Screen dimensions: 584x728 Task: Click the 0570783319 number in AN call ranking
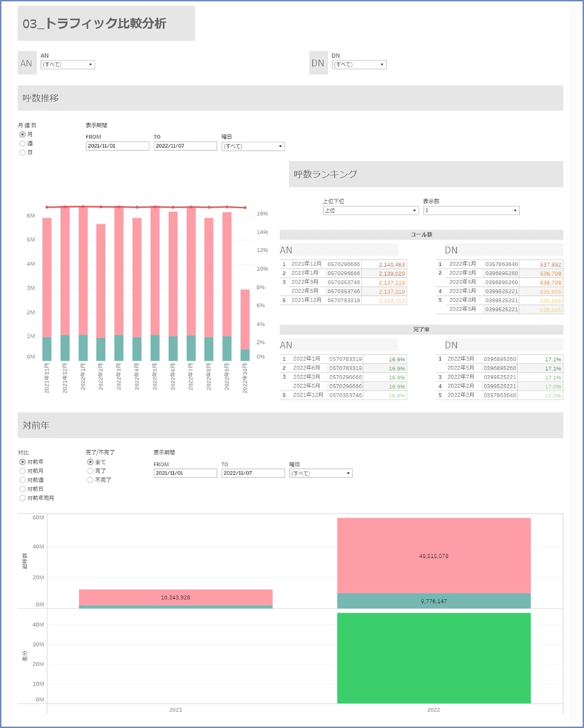click(x=344, y=300)
